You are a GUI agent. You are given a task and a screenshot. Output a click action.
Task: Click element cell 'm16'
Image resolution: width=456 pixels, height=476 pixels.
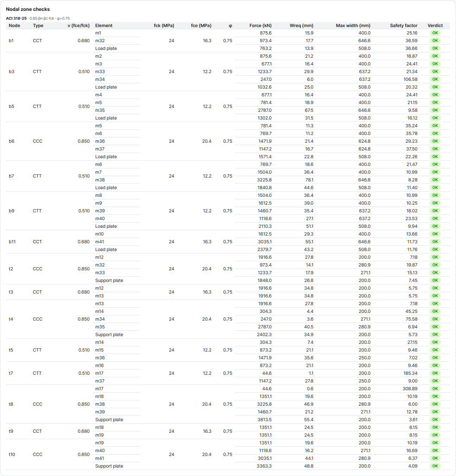coord(100,365)
